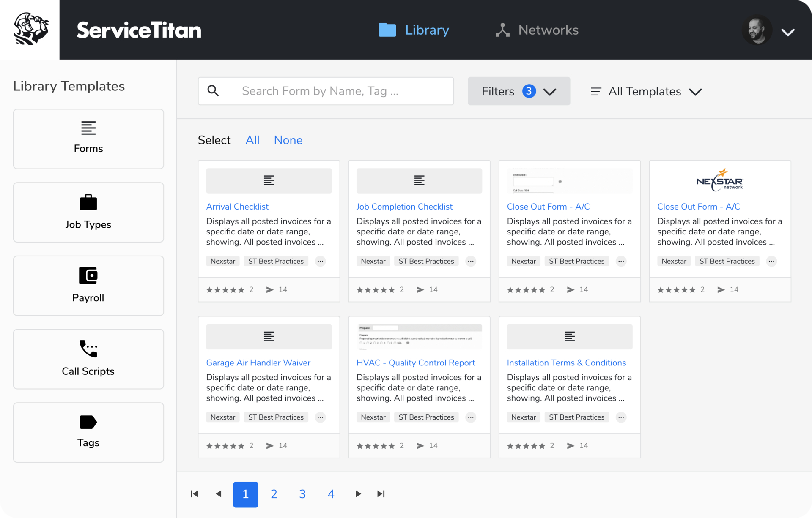Click the HVAC Quality Control Report thumbnail

click(x=419, y=337)
